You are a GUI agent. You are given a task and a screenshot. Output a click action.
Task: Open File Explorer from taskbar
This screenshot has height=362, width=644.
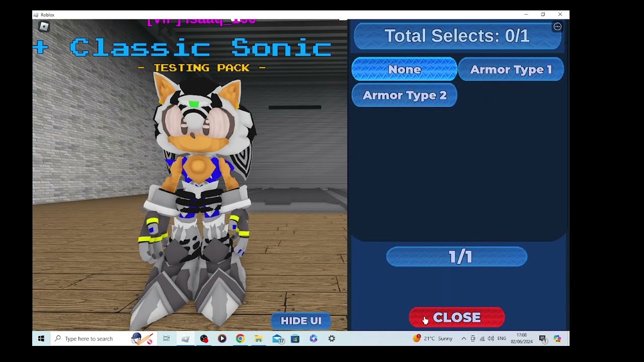pyautogui.click(x=259, y=339)
